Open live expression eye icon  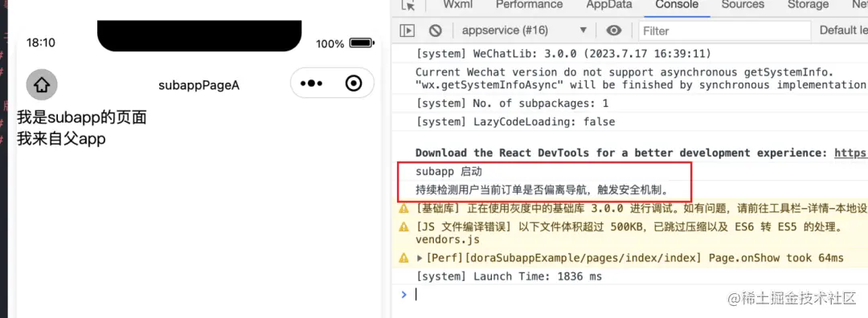coord(613,31)
